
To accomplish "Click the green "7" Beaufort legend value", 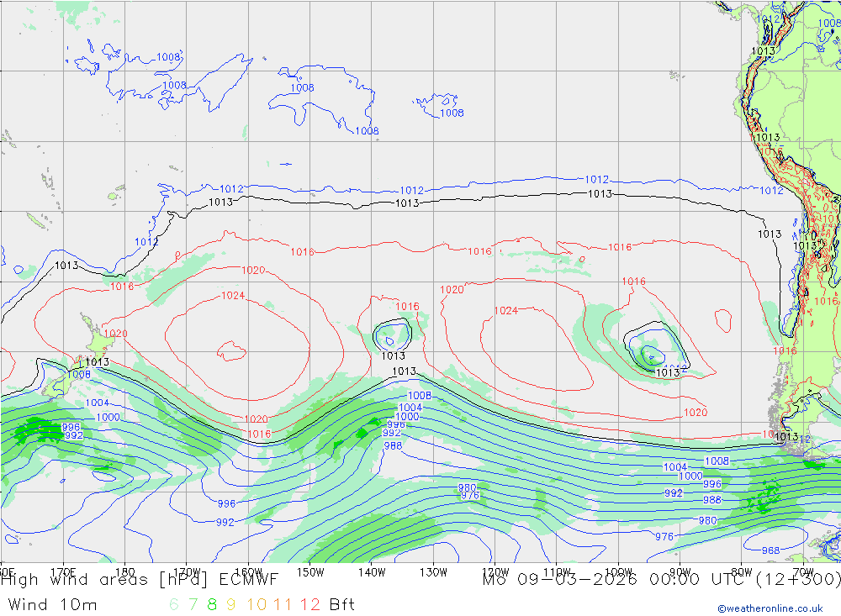I will tap(193, 605).
